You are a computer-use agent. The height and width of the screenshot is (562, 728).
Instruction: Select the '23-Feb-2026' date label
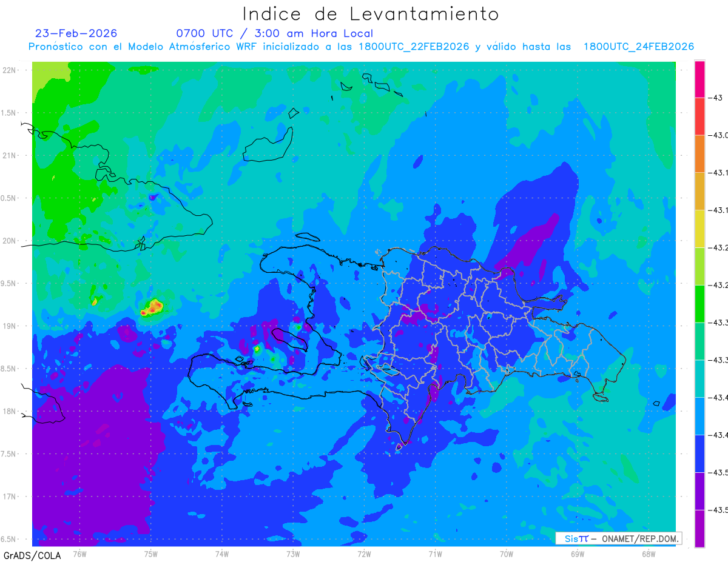[x=76, y=33]
